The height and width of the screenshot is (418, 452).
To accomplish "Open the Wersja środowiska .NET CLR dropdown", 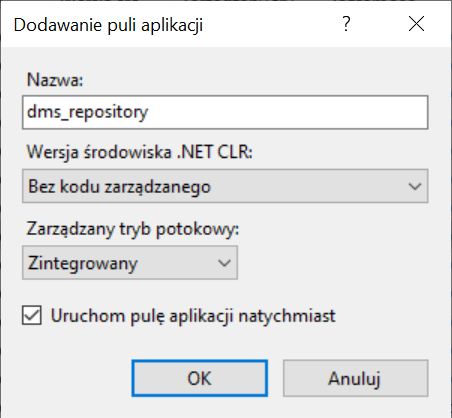I will (225, 186).
